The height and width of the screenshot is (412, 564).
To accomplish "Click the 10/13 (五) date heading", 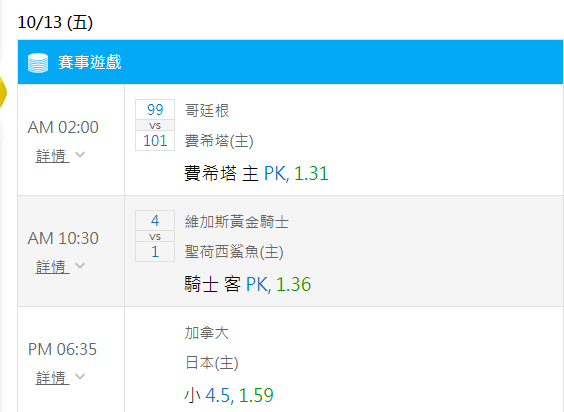I will [x=55, y=22].
